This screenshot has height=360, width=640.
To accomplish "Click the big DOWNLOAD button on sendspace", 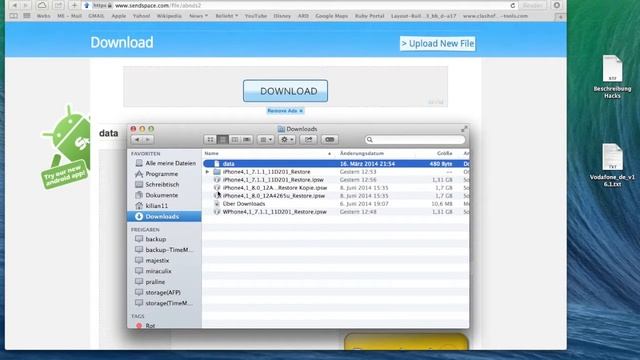I will point(285,91).
